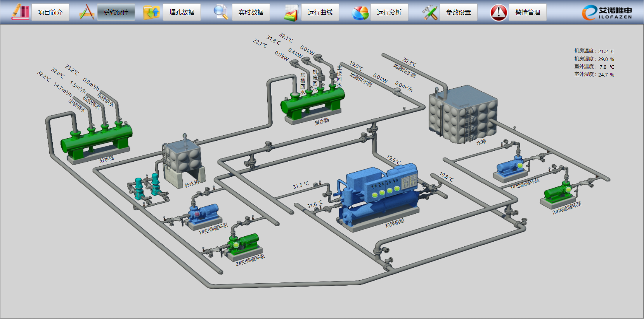Click the red warning icon for 警情管理

point(499,12)
